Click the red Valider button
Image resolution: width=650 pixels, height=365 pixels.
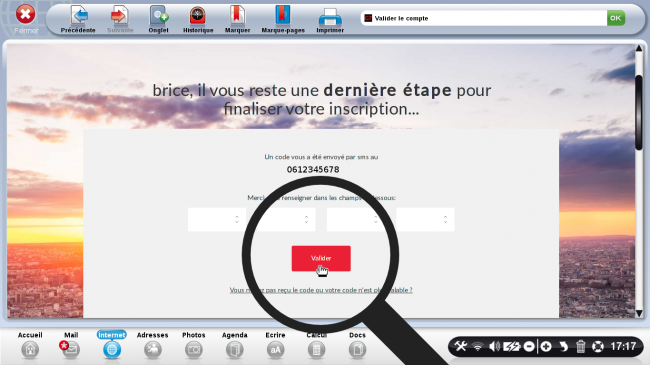[321, 258]
